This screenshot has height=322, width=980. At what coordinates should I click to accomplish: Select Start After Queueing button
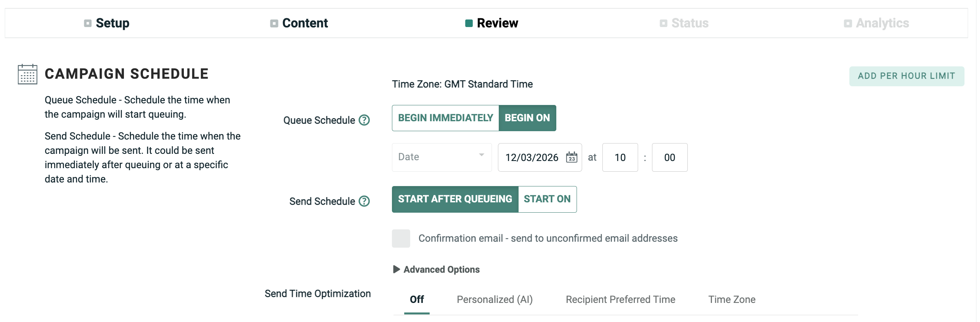455,199
